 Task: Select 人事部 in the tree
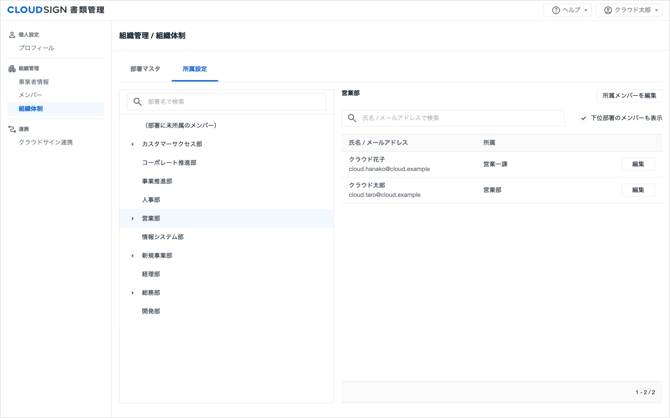[x=151, y=200]
